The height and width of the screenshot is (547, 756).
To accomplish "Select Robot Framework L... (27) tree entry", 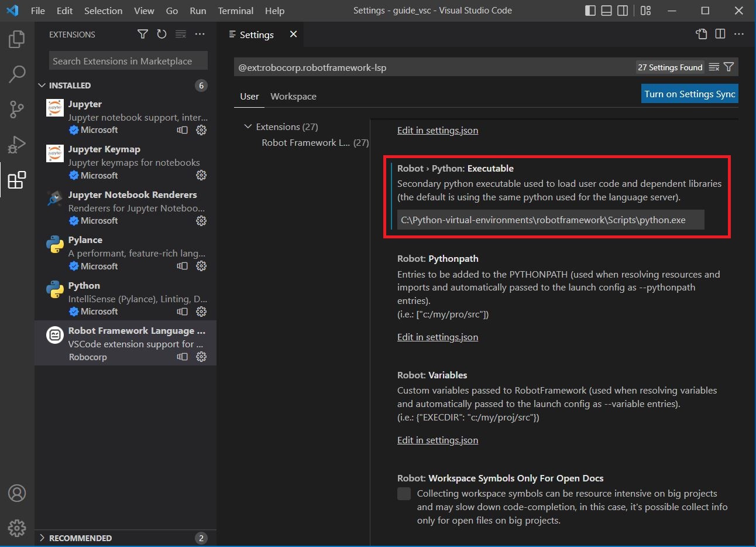I will [315, 142].
